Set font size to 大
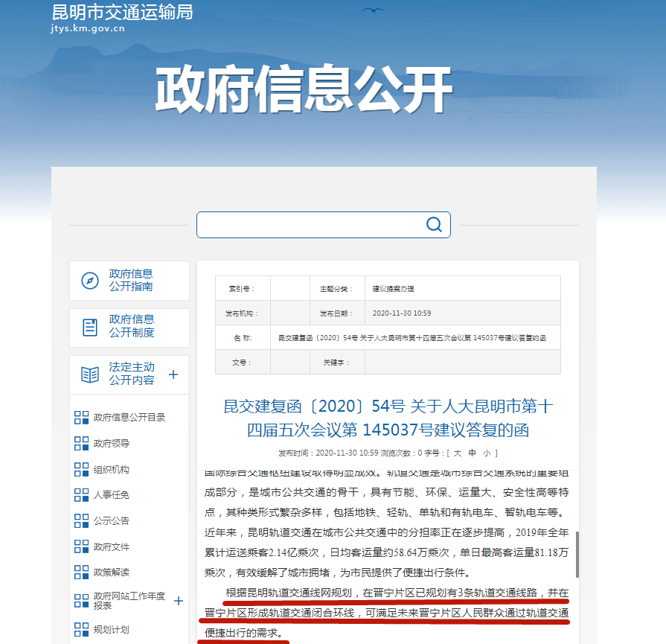The width and height of the screenshot is (666, 644). pos(458,453)
